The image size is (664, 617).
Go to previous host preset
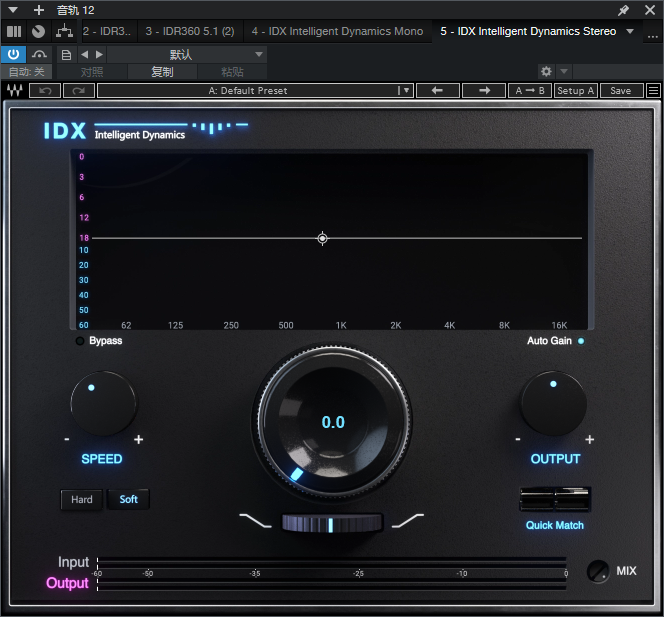(x=85, y=55)
